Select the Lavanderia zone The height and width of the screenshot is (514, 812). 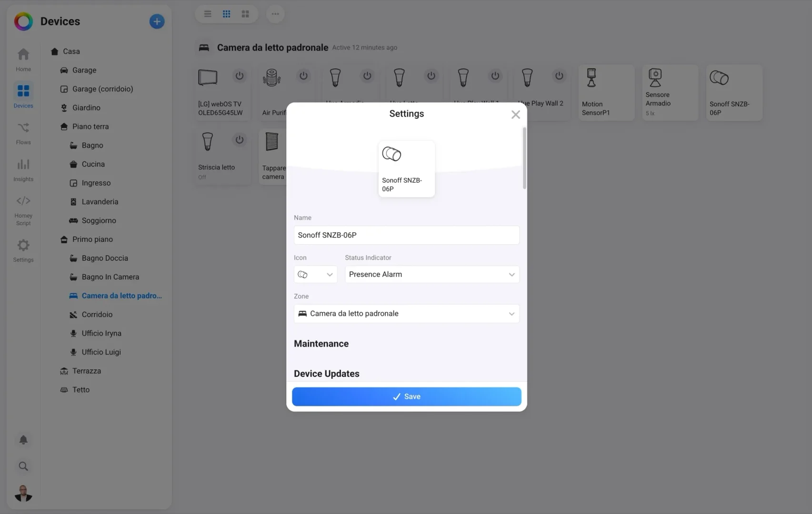[x=100, y=202]
